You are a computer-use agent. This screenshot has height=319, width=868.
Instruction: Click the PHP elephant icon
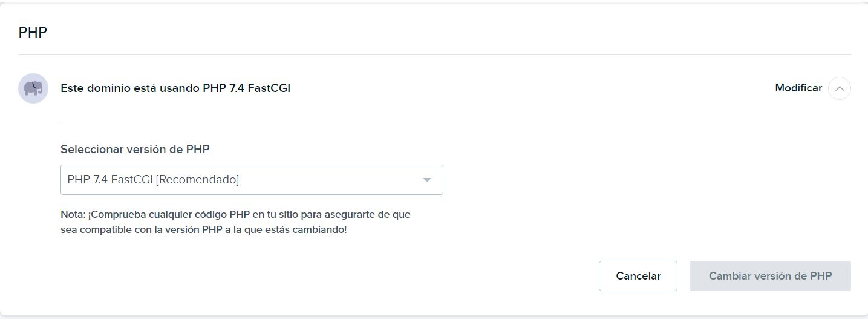pyautogui.click(x=33, y=88)
